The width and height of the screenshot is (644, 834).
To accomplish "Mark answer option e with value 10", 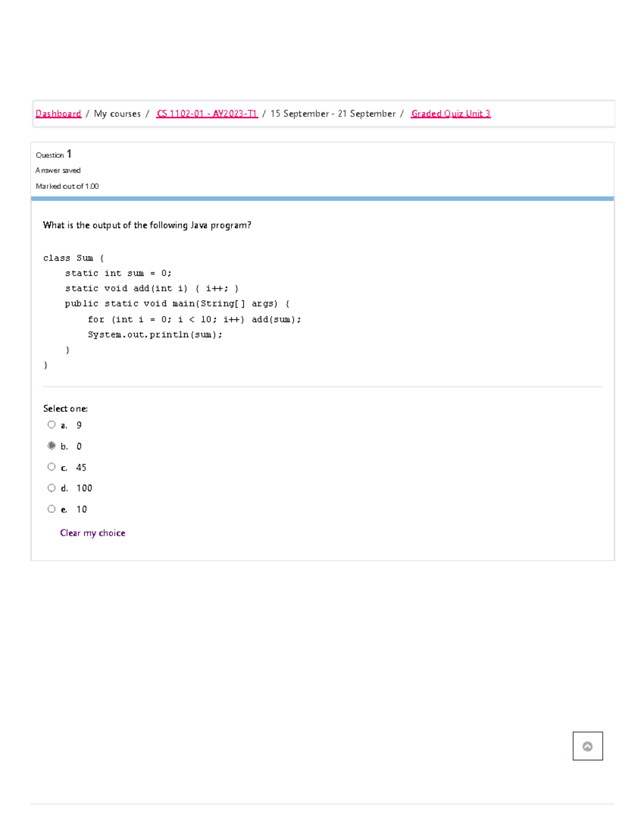I will click(52, 509).
